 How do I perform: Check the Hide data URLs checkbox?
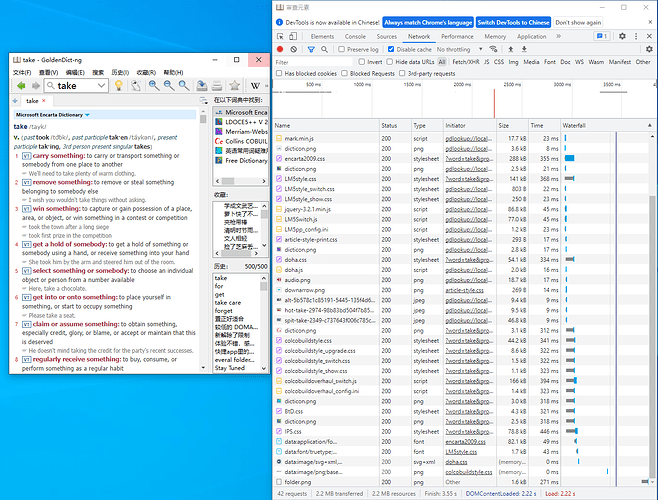[x=390, y=62]
